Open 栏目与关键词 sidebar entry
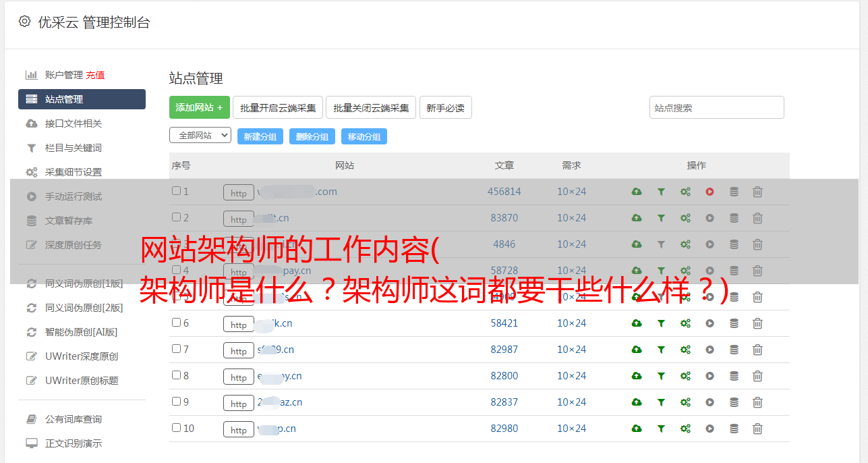The width and height of the screenshot is (868, 463). tap(74, 148)
